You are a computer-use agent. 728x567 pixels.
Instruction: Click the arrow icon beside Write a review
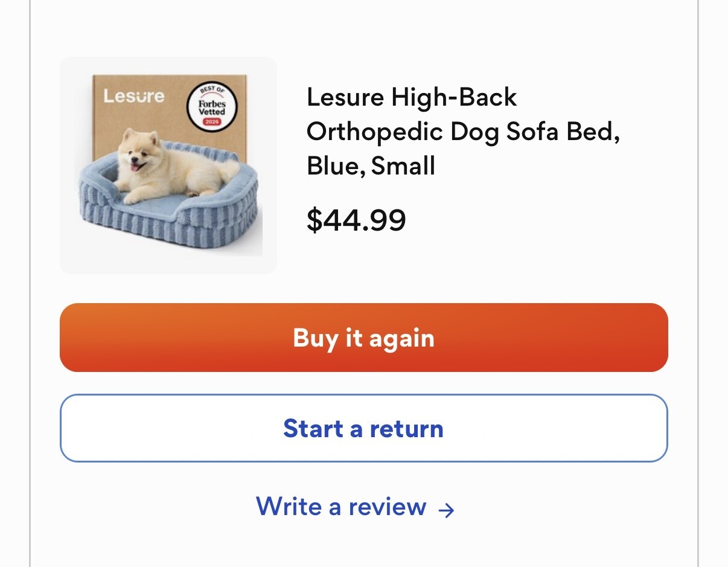[x=446, y=510]
